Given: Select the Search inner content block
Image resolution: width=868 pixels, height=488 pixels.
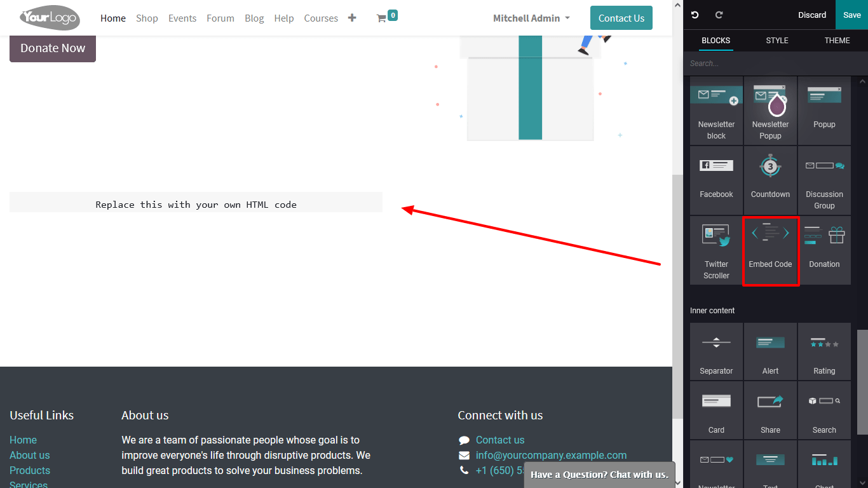Looking at the screenshot, I should 824,410.
